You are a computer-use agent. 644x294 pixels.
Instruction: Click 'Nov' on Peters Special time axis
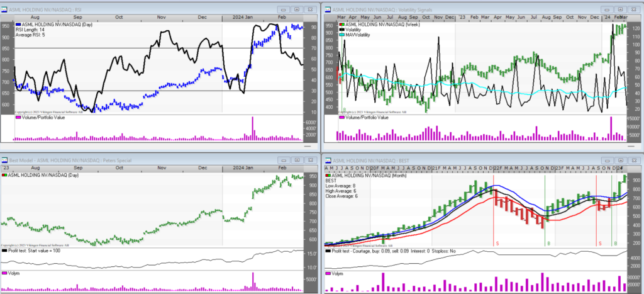pyautogui.click(x=161, y=168)
